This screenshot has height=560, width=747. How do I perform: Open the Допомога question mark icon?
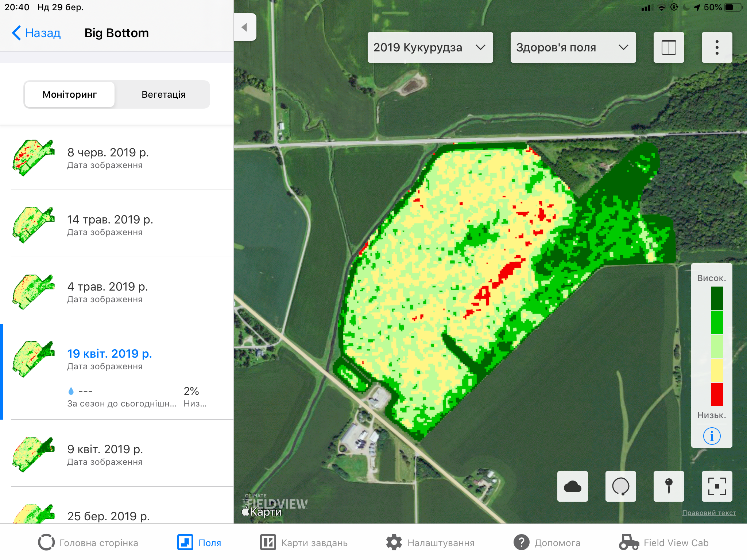[x=521, y=542]
